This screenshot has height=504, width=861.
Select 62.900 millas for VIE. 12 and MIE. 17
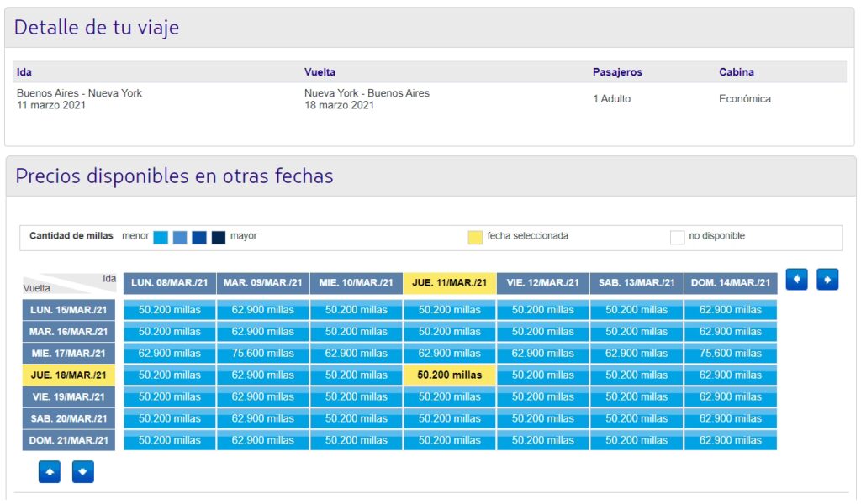[543, 353]
